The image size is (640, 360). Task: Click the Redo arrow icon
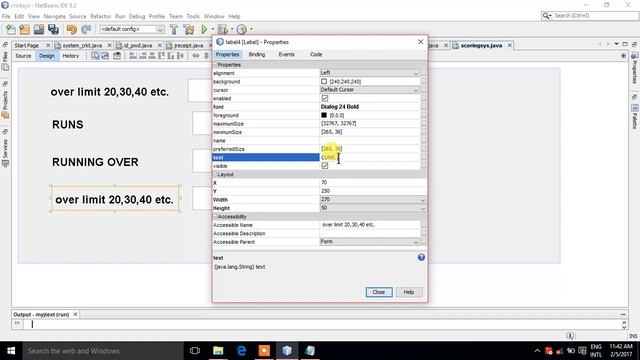click(86, 29)
